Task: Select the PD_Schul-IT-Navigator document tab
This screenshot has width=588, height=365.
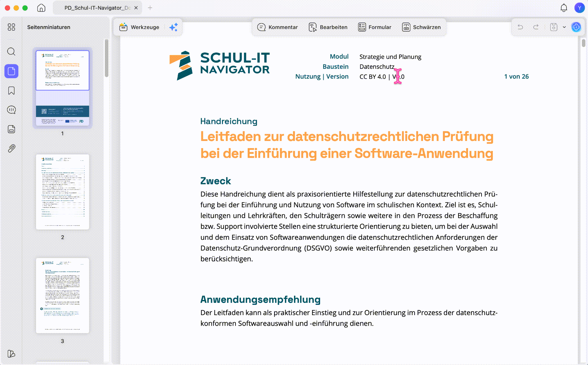Action: click(97, 8)
